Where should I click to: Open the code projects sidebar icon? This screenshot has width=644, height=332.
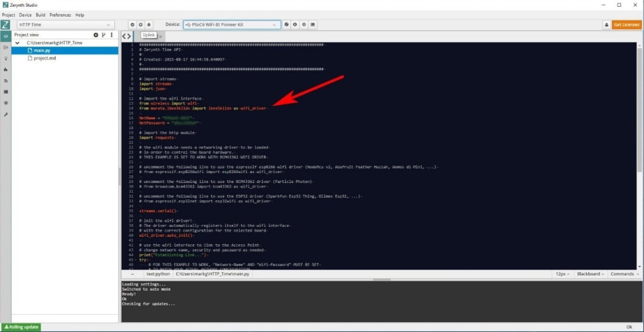pos(6,36)
